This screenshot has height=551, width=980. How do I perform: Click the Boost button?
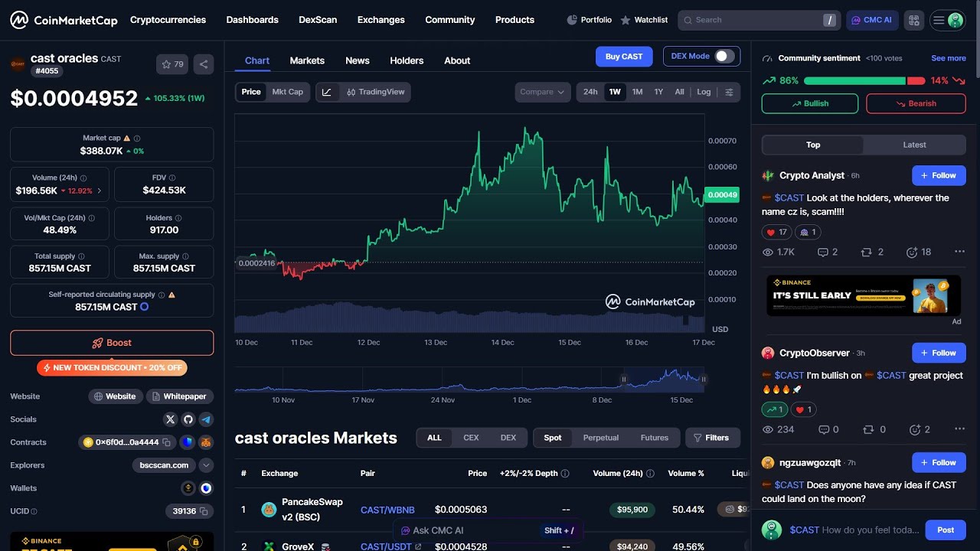point(112,343)
